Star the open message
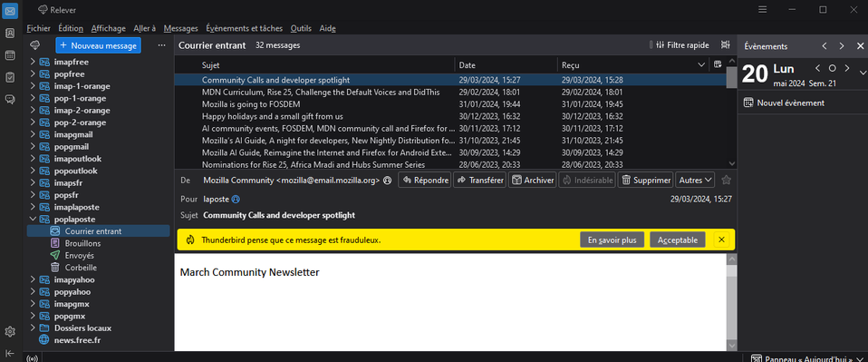The height and width of the screenshot is (362, 868). tap(727, 181)
